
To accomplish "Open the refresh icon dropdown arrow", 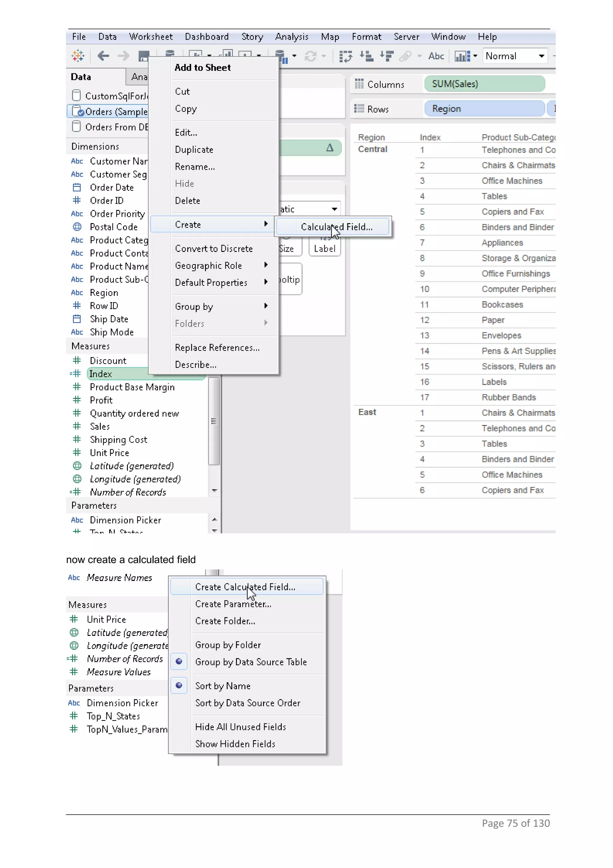I will (x=324, y=56).
